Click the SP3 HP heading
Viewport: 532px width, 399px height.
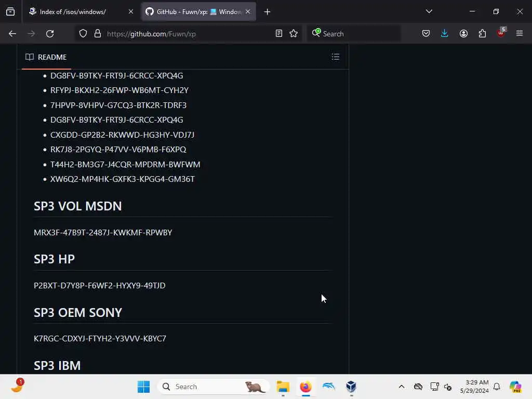coord(54,259)
